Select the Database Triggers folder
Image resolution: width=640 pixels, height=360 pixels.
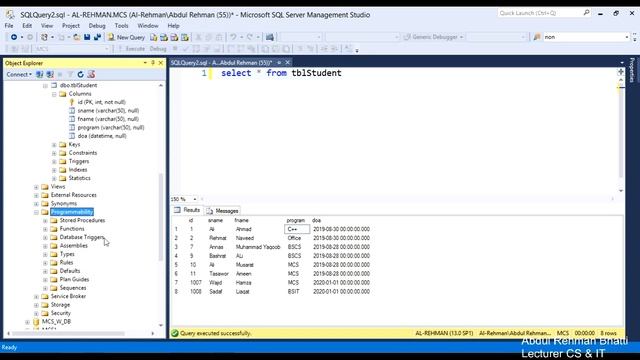pyautogui.click(x=82, y=237)
